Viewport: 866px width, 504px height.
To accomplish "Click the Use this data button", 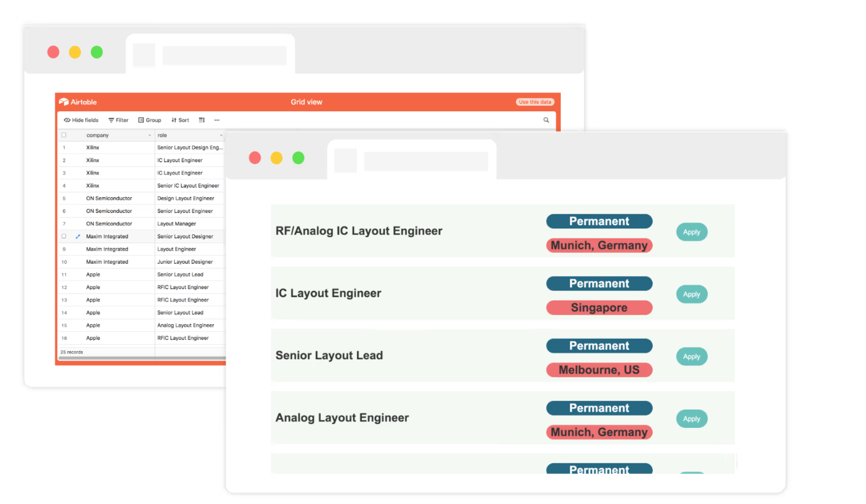I will click(x=535, y=102).
